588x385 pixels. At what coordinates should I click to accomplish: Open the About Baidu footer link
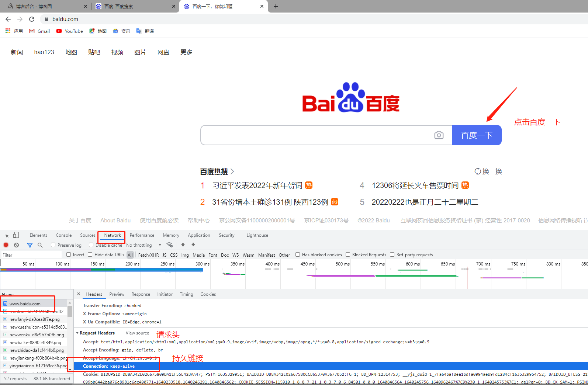(x=115, y=221)
